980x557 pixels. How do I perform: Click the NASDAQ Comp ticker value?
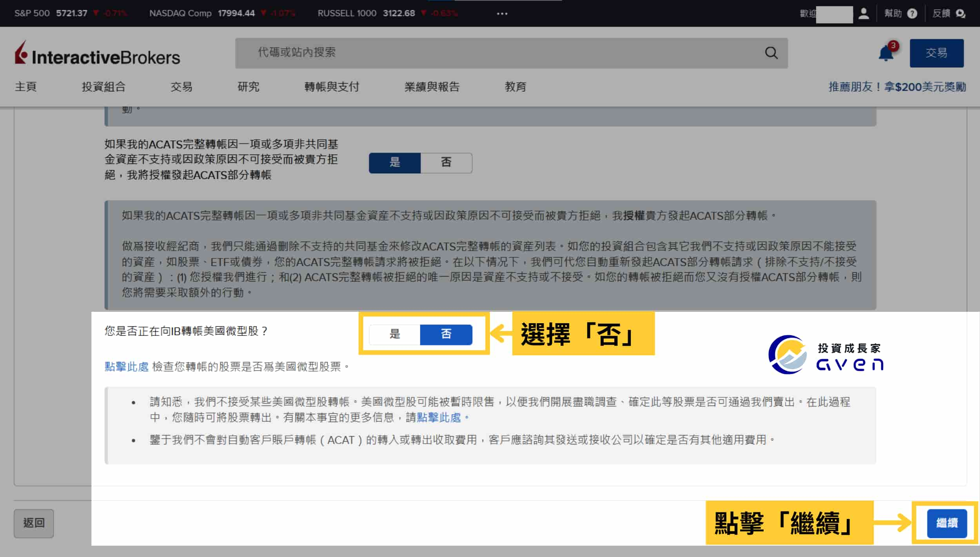pos(236,13)
